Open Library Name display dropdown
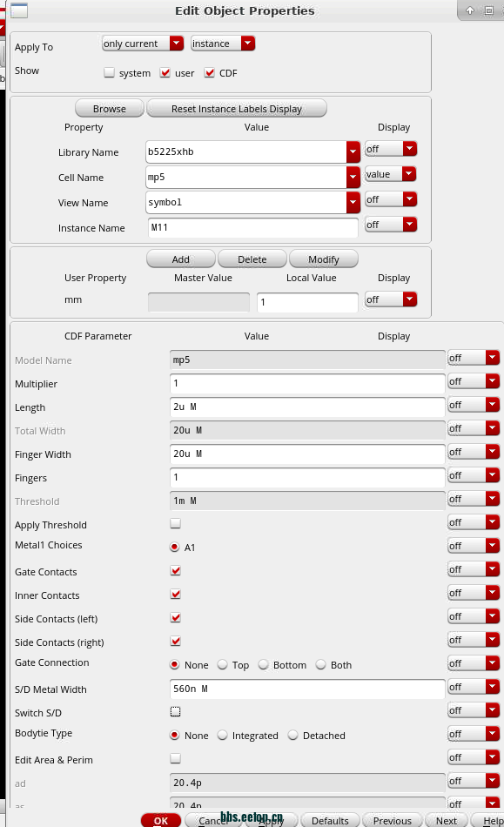The image size is (504, 827). (391, 149)
